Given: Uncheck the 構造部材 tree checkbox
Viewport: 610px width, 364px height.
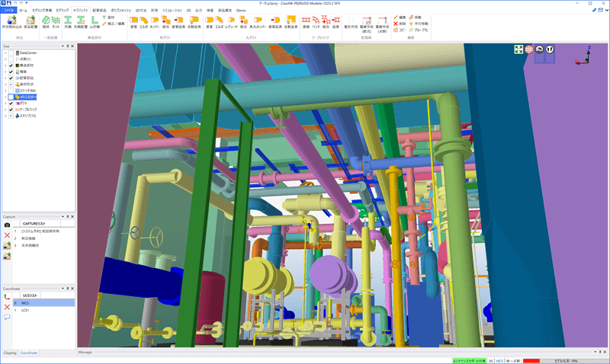Looking at the screenshot, I should click(x=11, y=65).
